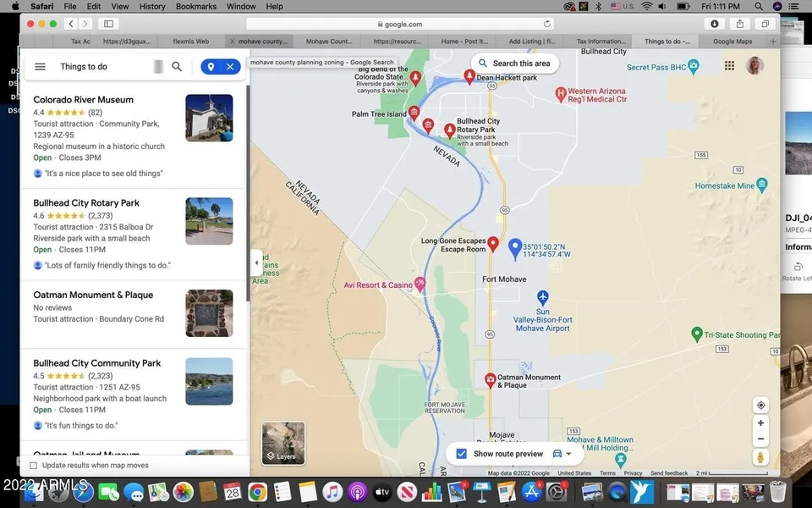Select the Street View pegman icon
The width and height of the screenshot is (812, 508).
click(x=760, y=458)
